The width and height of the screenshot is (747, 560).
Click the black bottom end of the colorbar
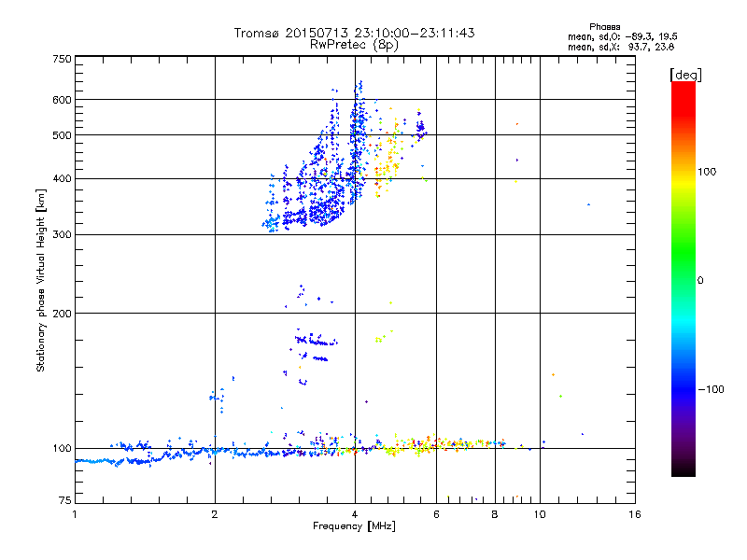click(684, 469)
